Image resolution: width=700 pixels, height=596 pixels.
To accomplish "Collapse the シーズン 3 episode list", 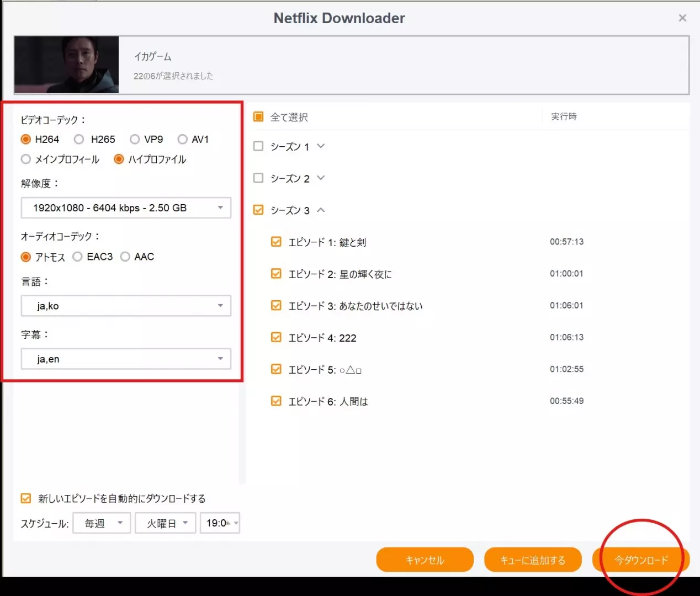I will 320,210.
